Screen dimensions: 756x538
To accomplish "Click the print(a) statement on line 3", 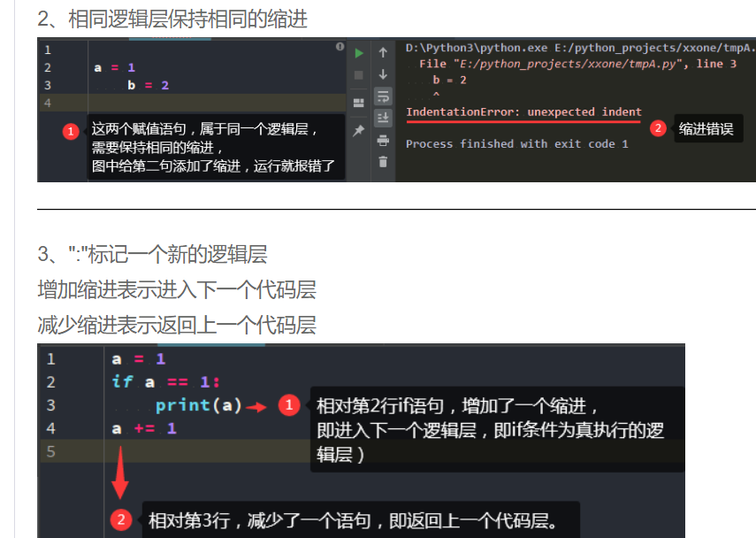I will coord(198,405).
